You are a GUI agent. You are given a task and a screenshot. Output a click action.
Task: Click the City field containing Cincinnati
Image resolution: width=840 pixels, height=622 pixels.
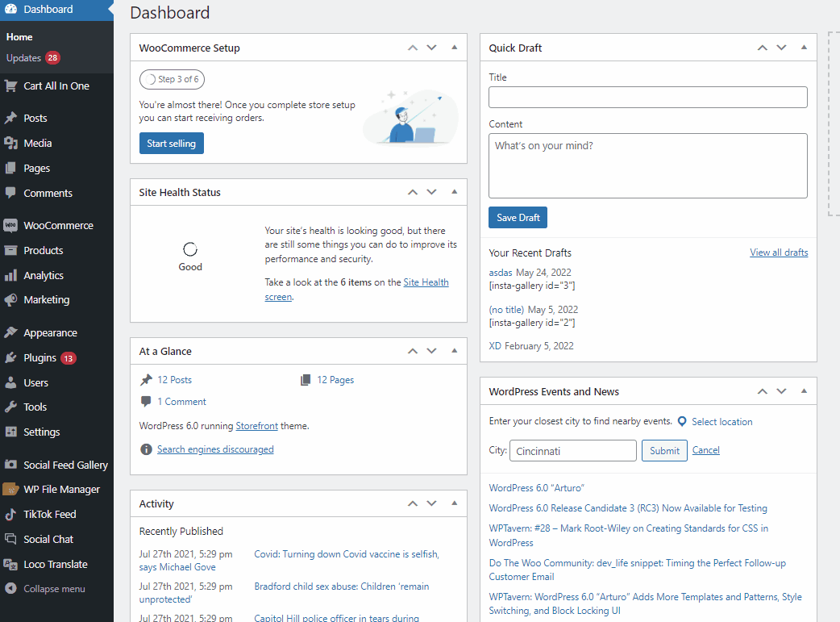click(572, 450)
